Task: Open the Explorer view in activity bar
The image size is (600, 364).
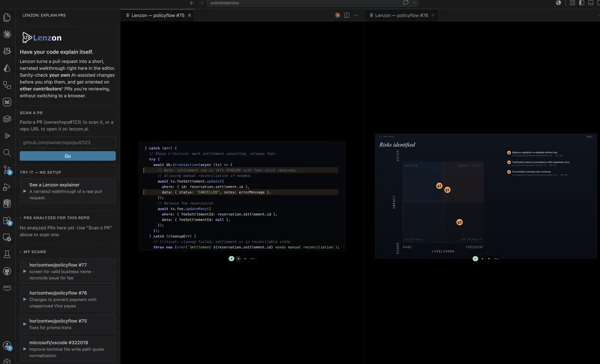Action: click(x=7, y=17)
